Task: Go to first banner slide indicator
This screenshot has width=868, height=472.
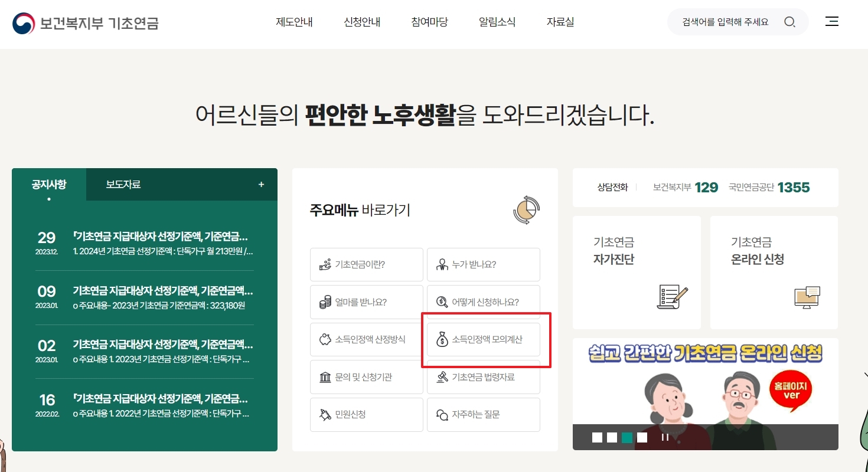Action: click(x=597, y=437)
